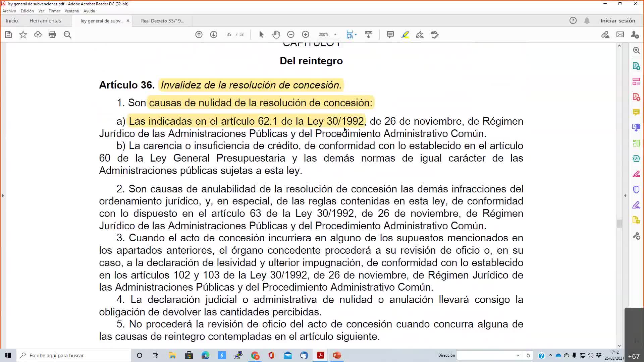Zoom out with the minus button
644x362 pixels.
pos(291,35)
